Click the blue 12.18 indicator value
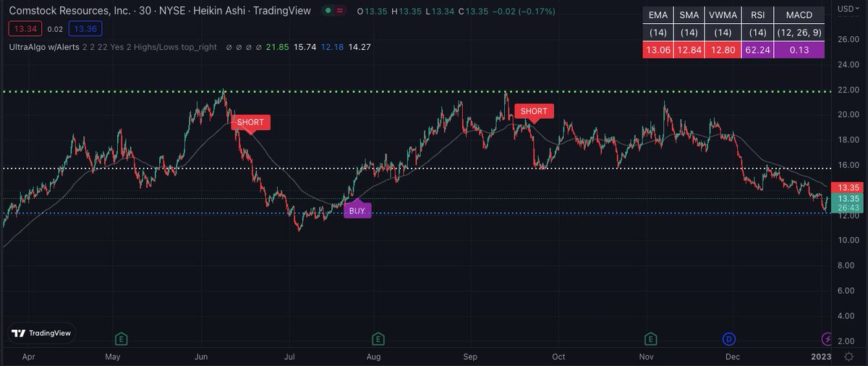This screenshot has height=366, width=868. (333, 46)
